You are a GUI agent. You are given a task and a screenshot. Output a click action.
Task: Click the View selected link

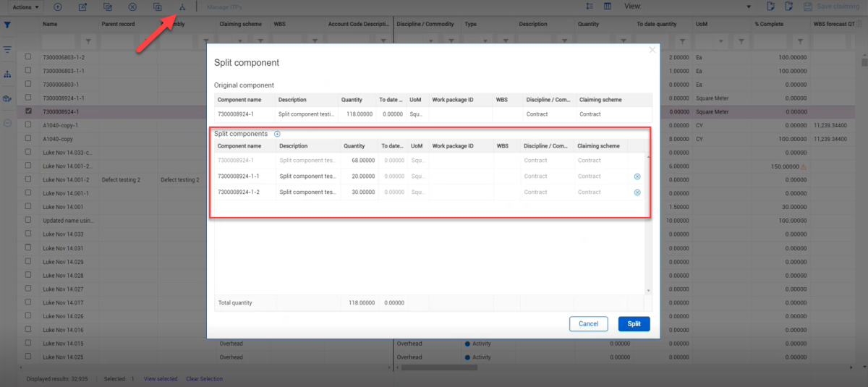160,379
